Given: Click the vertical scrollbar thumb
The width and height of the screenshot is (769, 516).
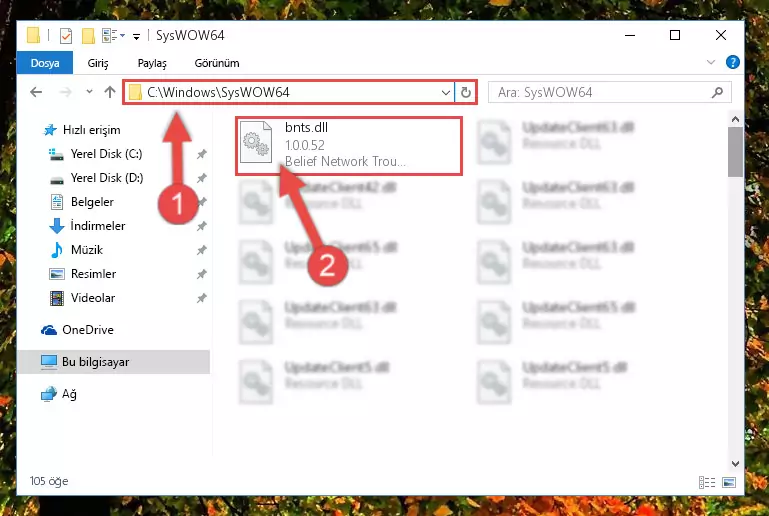Looking at the screenshot, I should click(x=735, y=152).
